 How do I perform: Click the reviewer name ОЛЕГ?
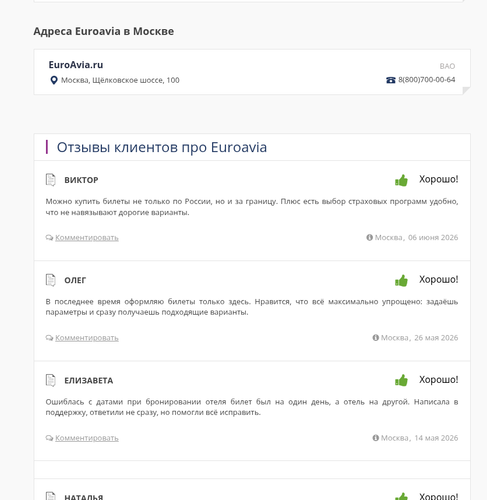[75, 280]
